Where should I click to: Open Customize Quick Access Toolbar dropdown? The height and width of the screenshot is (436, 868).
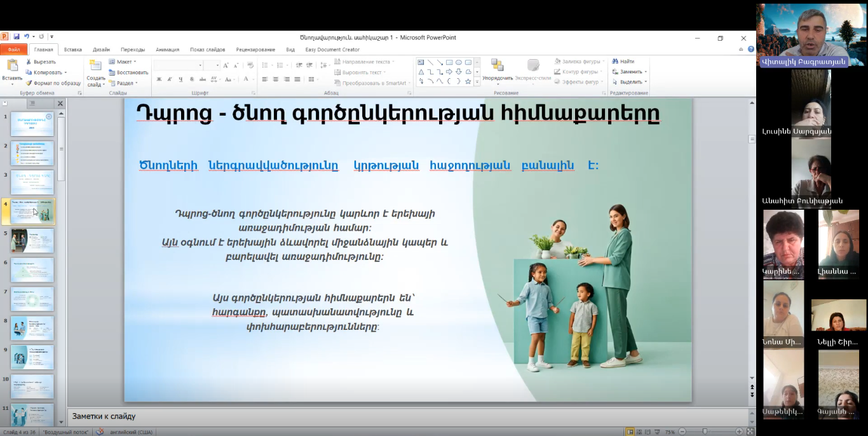point(52,37)
